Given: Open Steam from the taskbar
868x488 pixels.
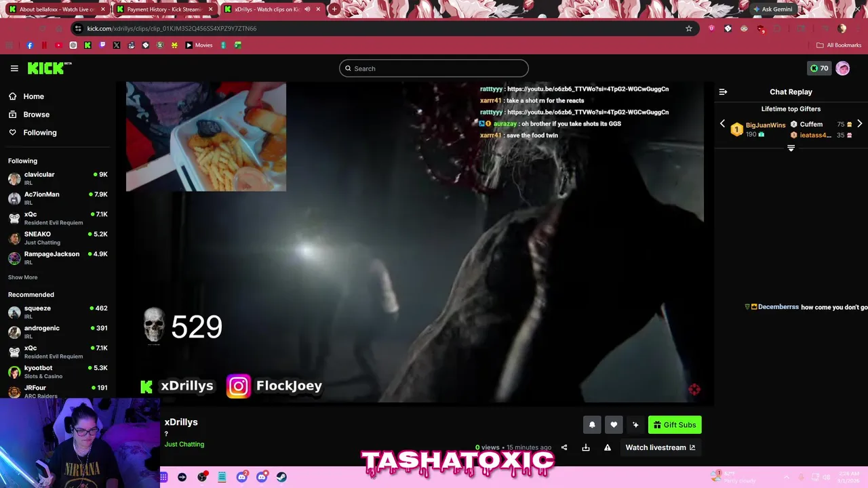Looking at the screenshot, I should (281, 477).
